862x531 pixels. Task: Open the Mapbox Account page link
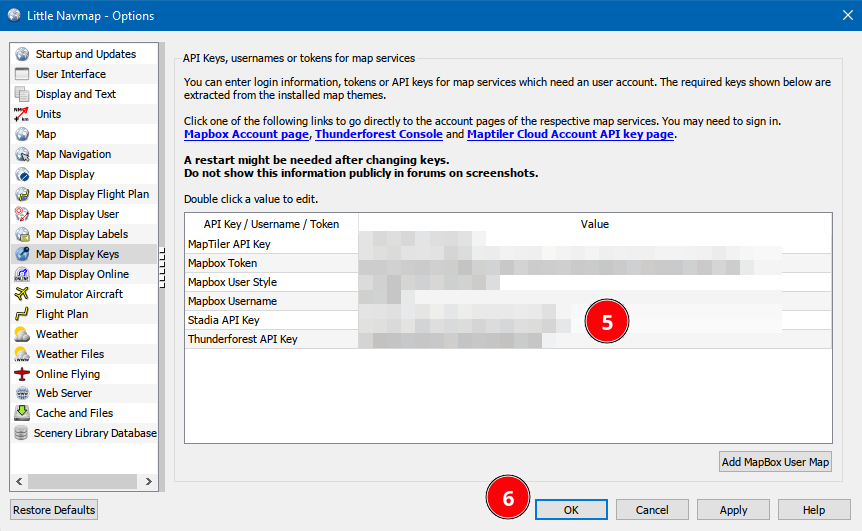(x=246, y=134)
